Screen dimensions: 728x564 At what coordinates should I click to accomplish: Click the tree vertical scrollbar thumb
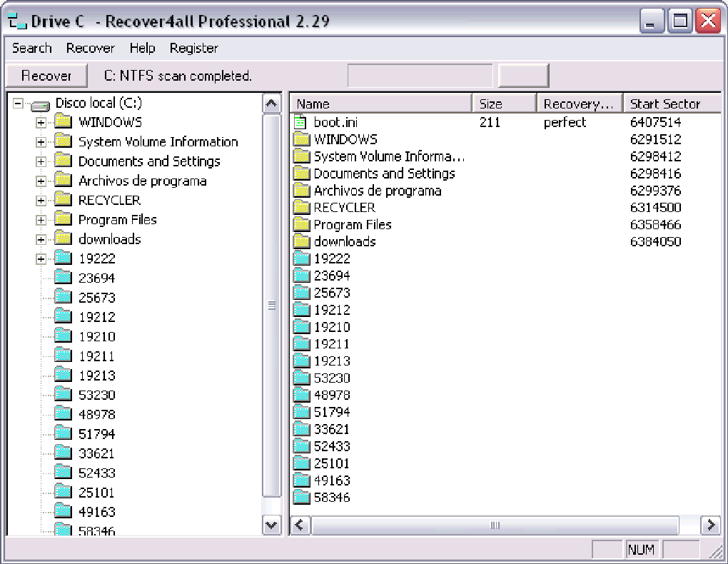tap(272, 306)
